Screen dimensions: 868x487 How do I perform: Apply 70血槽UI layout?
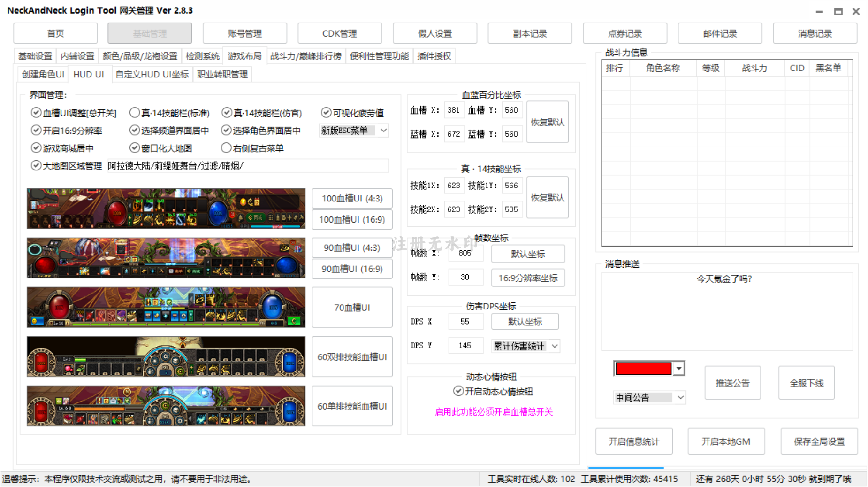point(352,307)
